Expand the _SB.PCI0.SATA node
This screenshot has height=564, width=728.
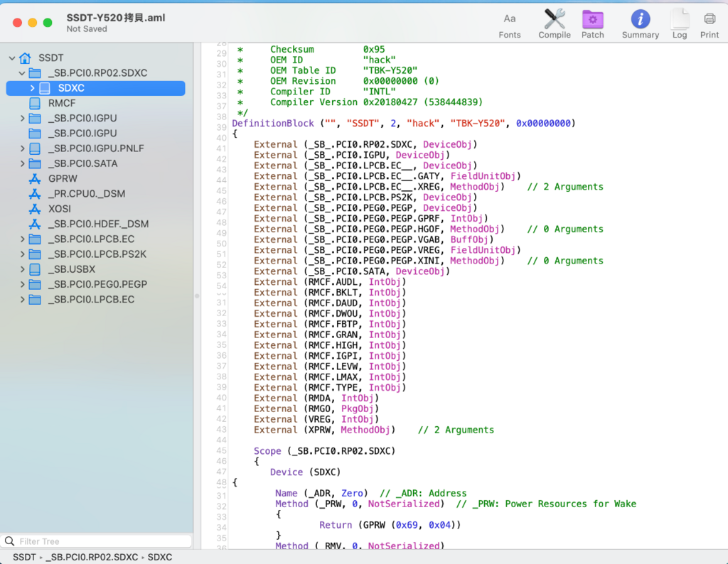(x=22, y=163)
